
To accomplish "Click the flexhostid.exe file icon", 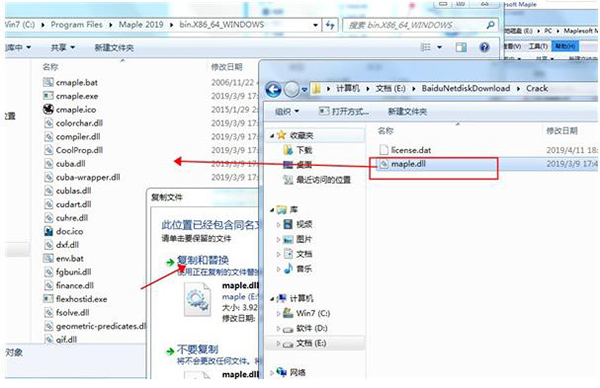I will 48,299.
